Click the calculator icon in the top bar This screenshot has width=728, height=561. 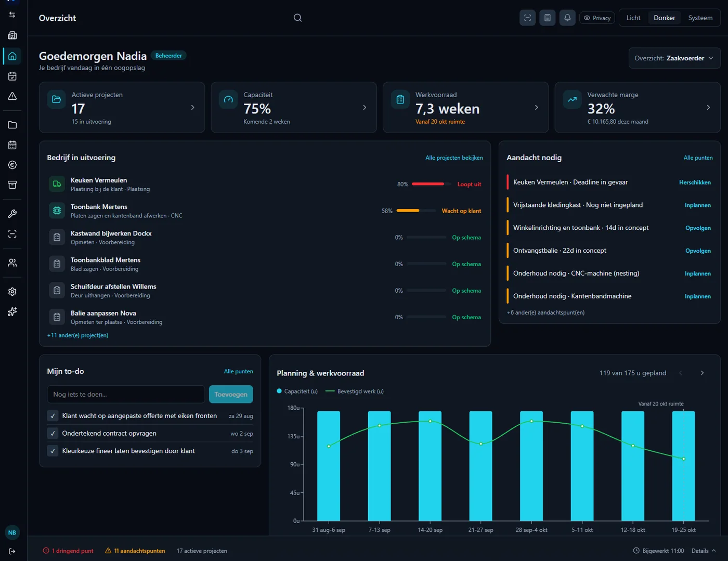pos(548,18)
